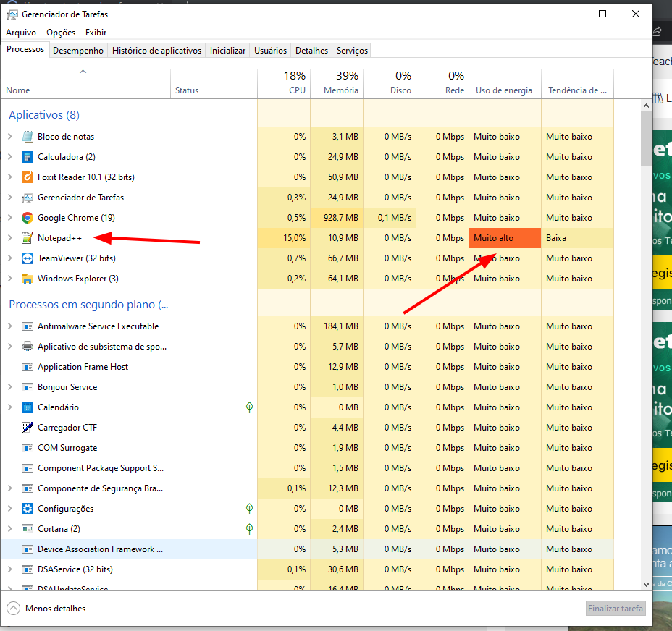Click the 15,0% Notepad++ CPU cell
This screenshot has height=631, width=672.
(x=284, y=238)
